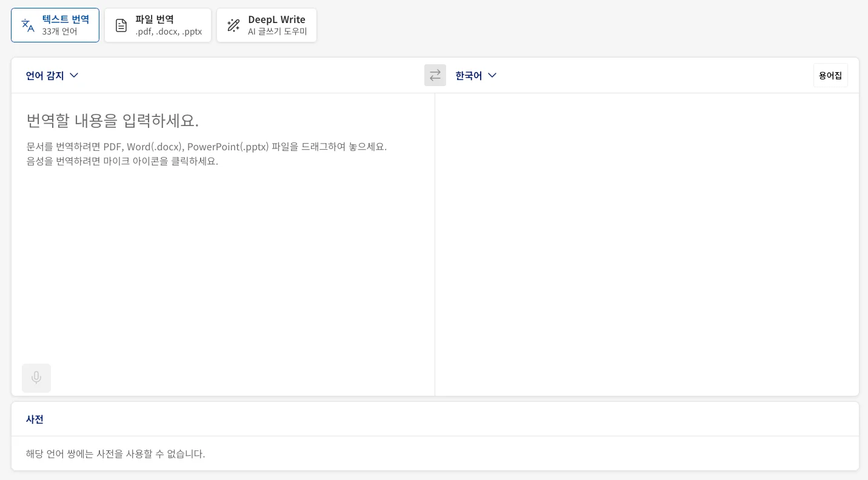Click the dictionary unavailable message area
Viewport: 868px width, 480px height.
(115, 453)
